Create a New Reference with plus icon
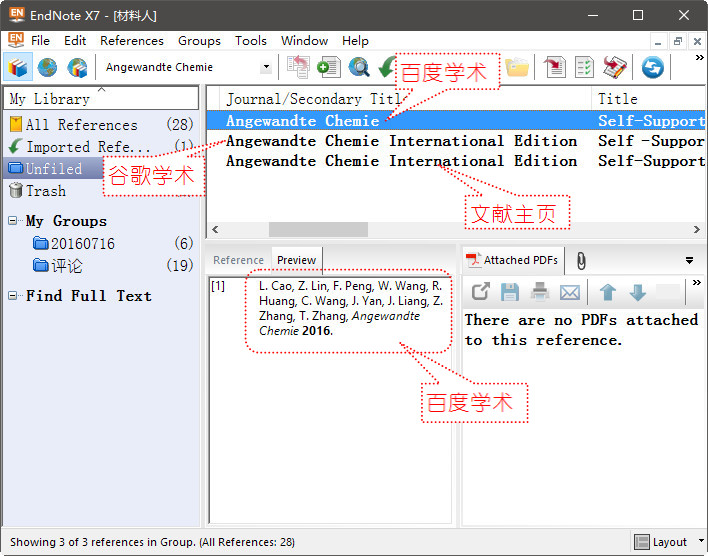The height and width of the screenshot is (556, 708). (x=329, y=67)
